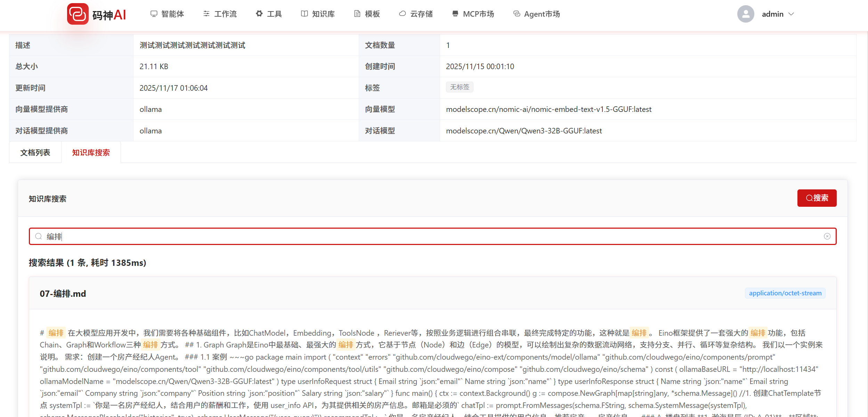Open the 知识库 book icon

[304, 14]
